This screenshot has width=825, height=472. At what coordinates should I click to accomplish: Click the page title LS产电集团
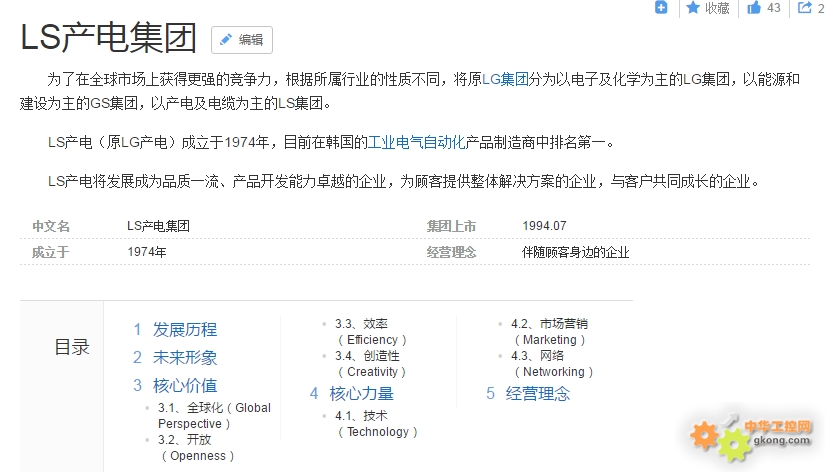pos(108,38)
